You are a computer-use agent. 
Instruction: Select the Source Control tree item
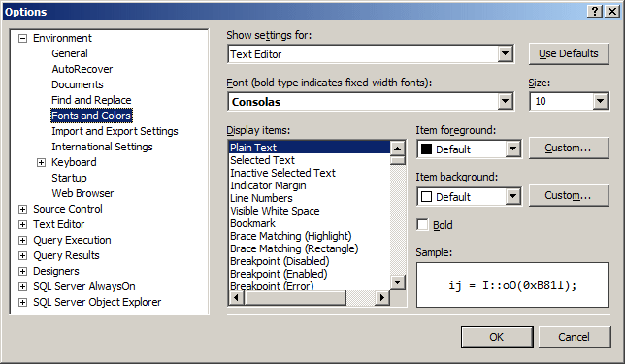(x=68, y=209)
